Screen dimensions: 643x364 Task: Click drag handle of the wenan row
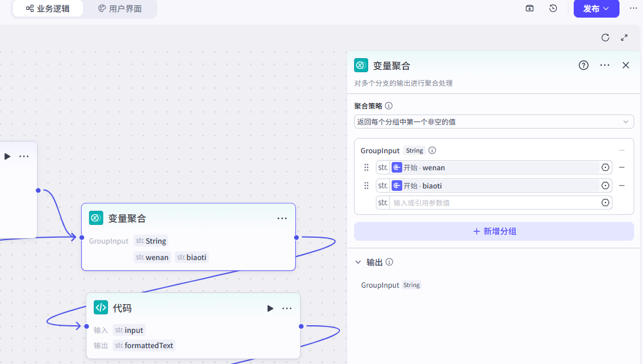click(366, 167)
